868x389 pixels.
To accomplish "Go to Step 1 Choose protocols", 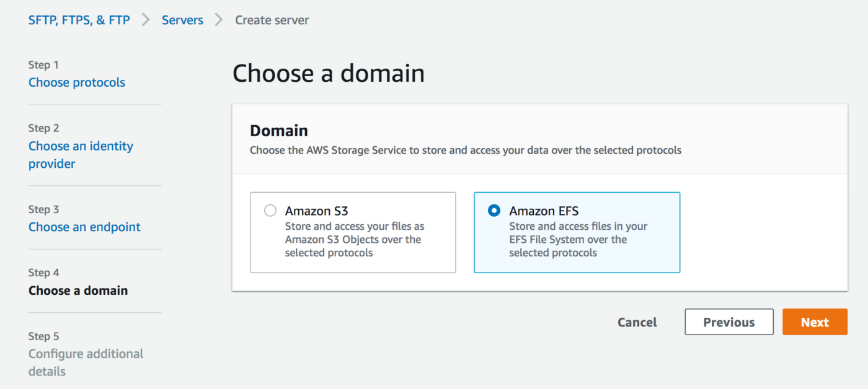I will click(76, 82).
